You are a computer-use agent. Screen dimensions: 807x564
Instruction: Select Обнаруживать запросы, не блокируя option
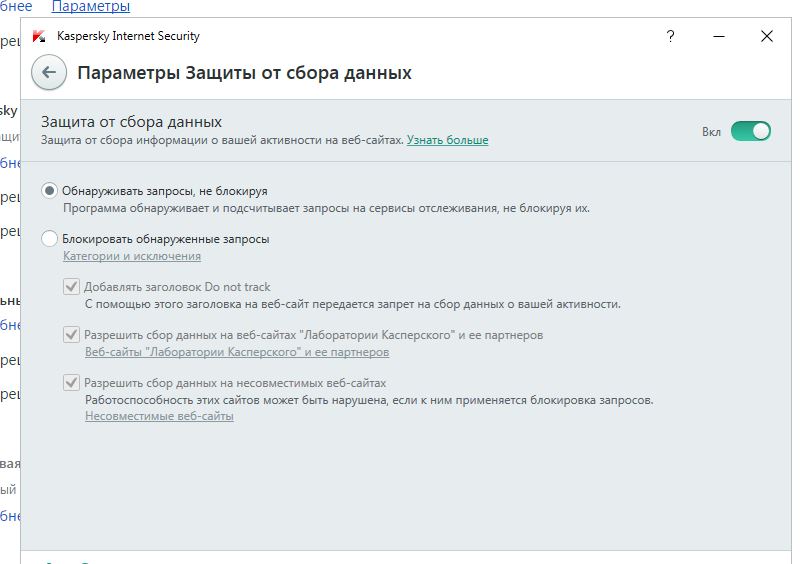pos(49,191)
